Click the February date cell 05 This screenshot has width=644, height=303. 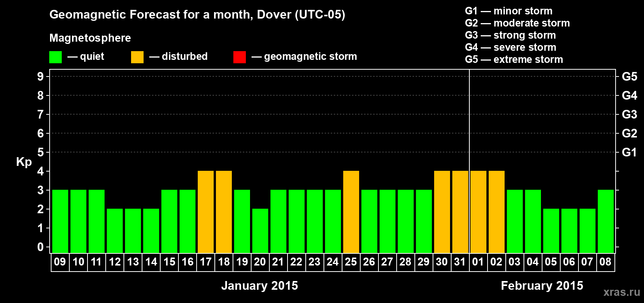(551, 262)
